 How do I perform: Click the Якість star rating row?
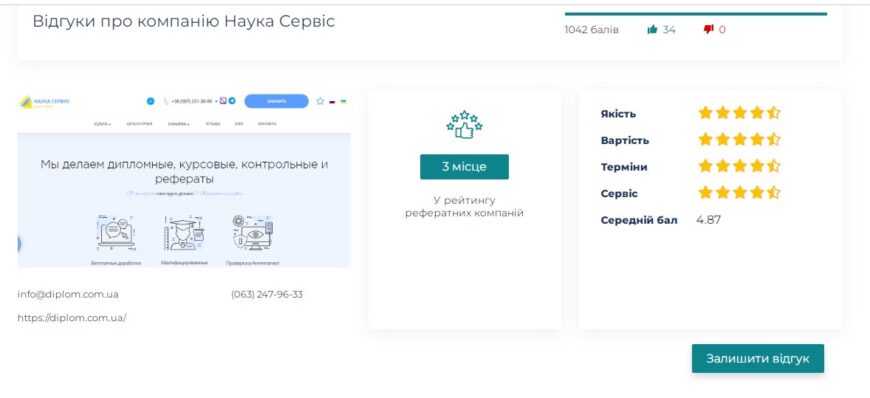coord(739,113)
